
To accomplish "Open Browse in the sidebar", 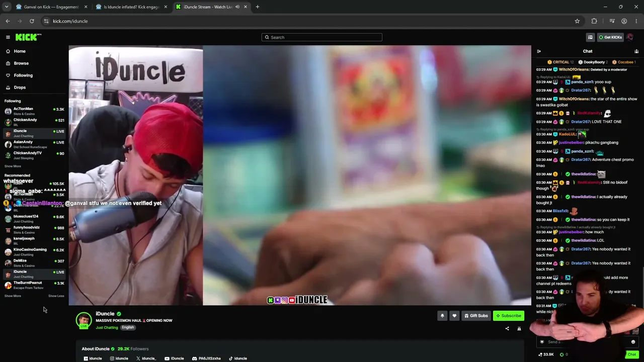I will coord(21,63).
